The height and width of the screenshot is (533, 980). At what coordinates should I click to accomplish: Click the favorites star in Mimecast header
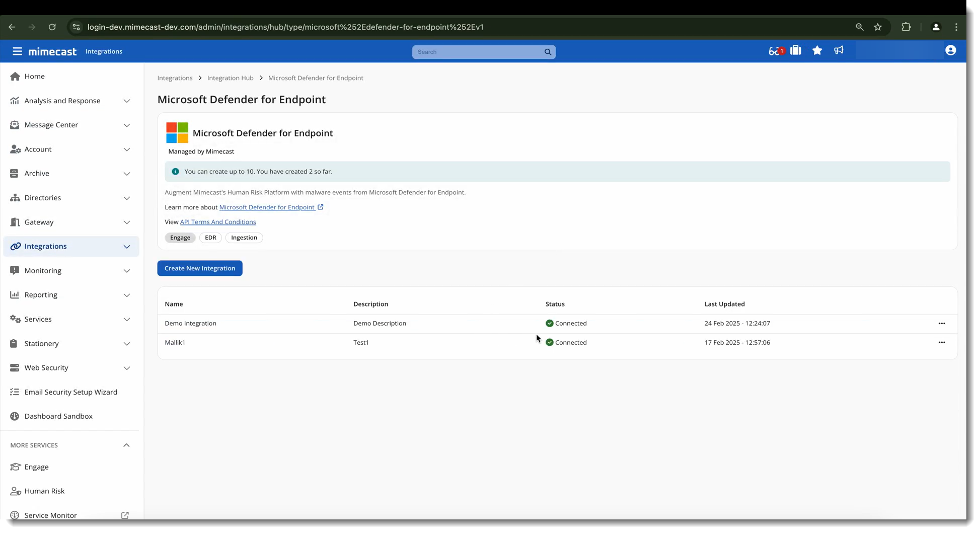[x=817, y=50]
